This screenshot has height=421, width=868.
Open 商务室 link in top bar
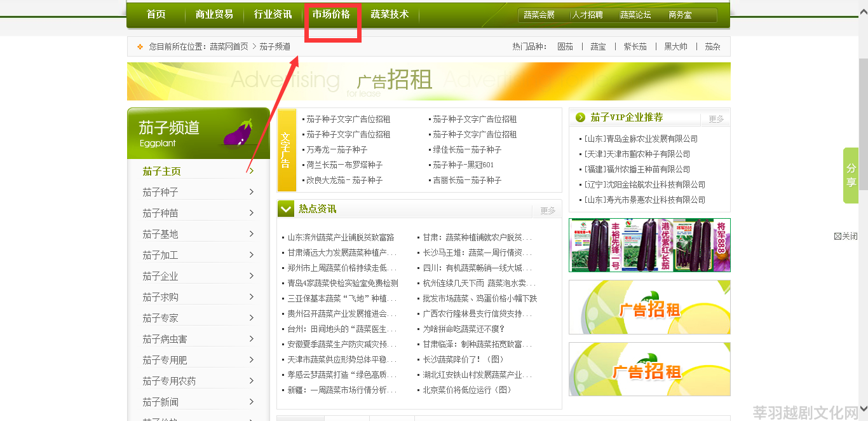point(680,15)
